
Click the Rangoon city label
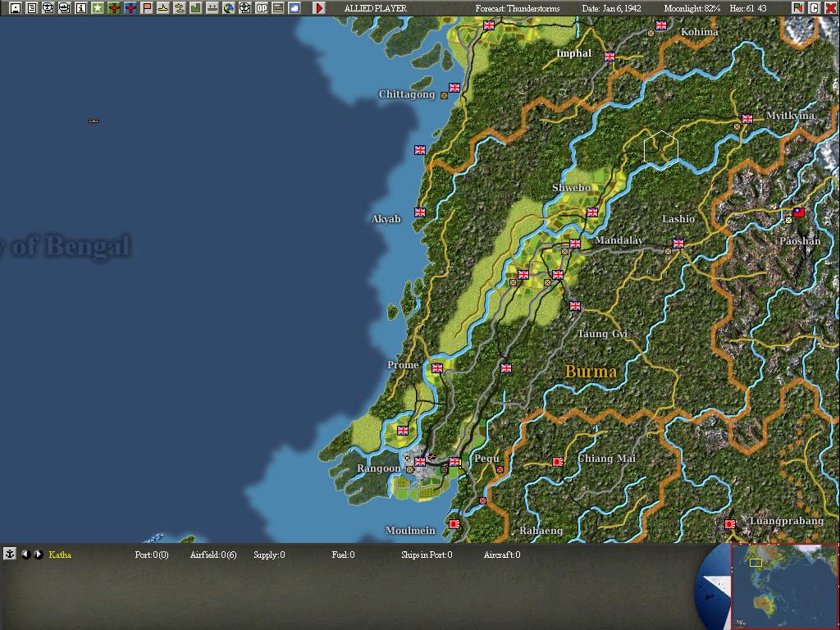379,468
